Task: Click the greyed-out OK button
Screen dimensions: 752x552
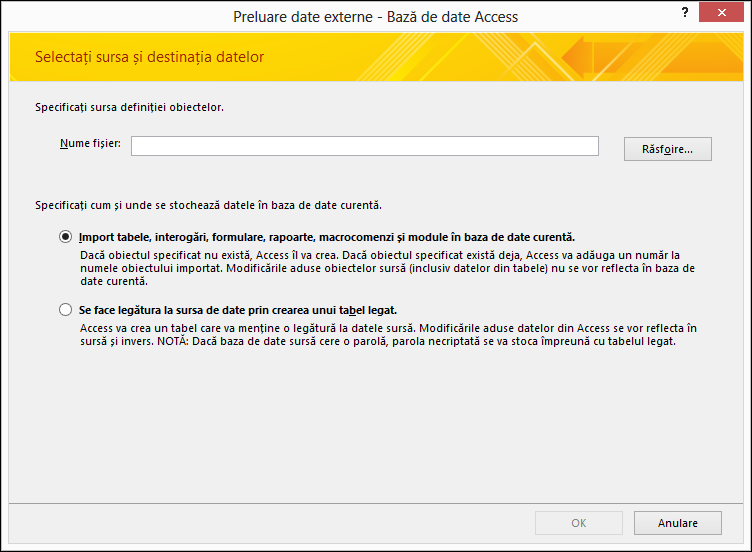Action: pos(579,523)
